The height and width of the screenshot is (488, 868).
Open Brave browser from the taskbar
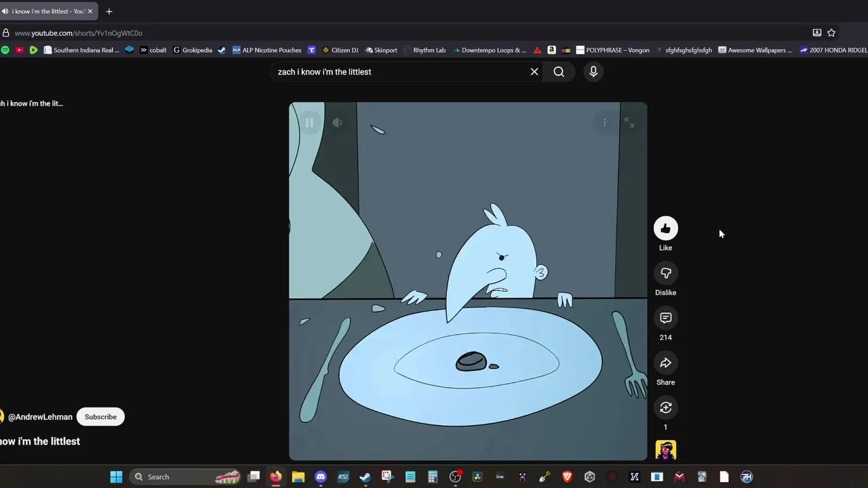click(567, 476)
